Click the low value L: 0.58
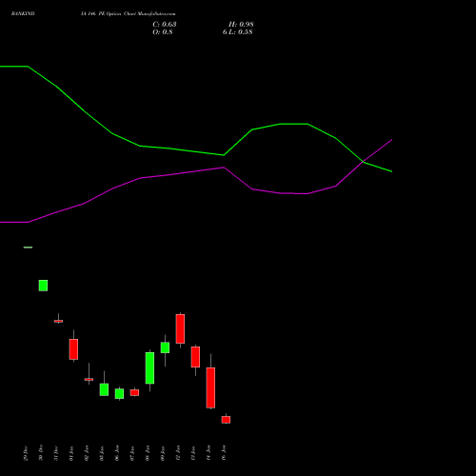The height and width of the screenshot is (476, 476). pyautogui.click(x=240, y=32)
